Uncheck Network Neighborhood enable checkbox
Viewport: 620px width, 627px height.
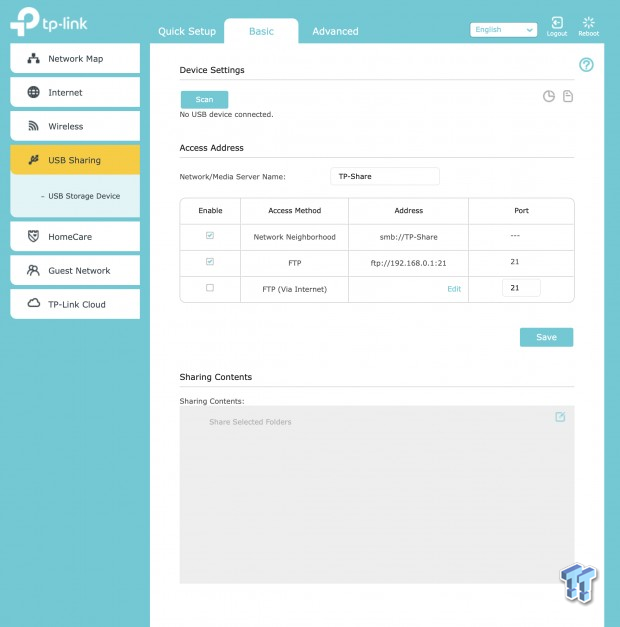click(210, 236)
